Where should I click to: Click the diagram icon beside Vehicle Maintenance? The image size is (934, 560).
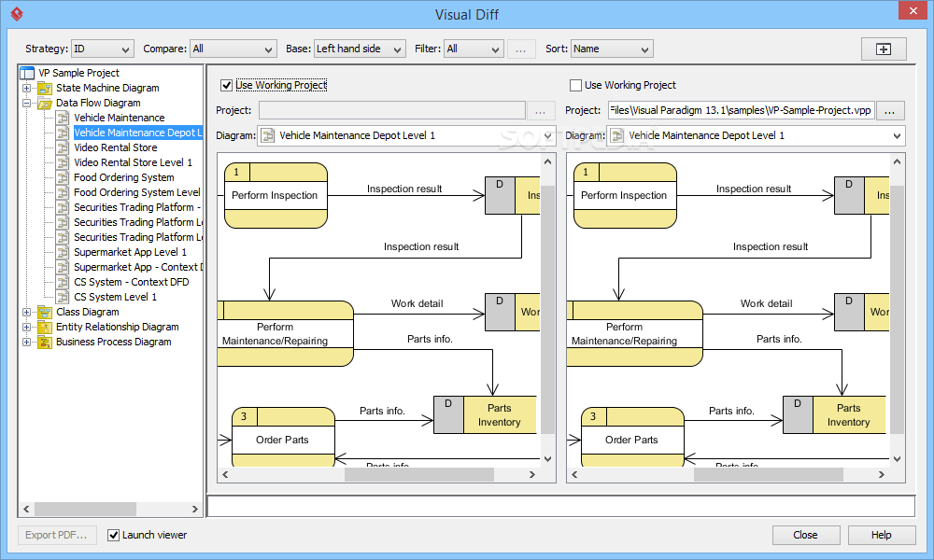63,118
